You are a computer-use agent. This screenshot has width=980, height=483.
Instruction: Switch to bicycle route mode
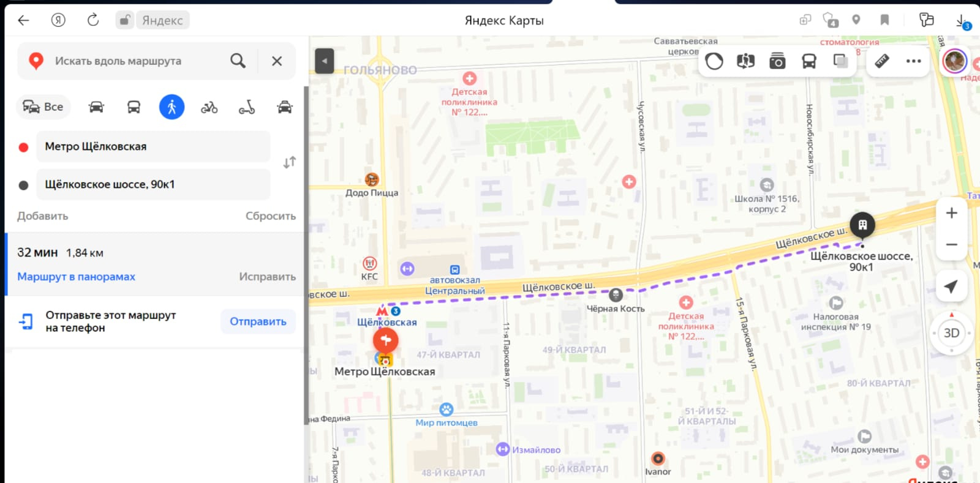tap(209, 108)
